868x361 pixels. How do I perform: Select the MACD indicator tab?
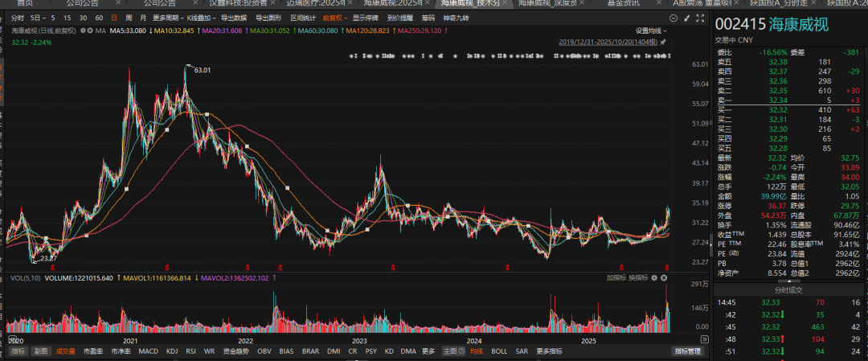[149, 351]
